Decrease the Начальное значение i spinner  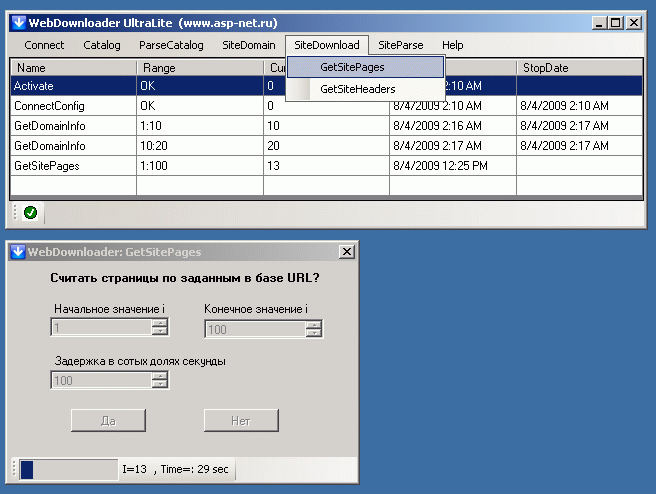point(159,331)
